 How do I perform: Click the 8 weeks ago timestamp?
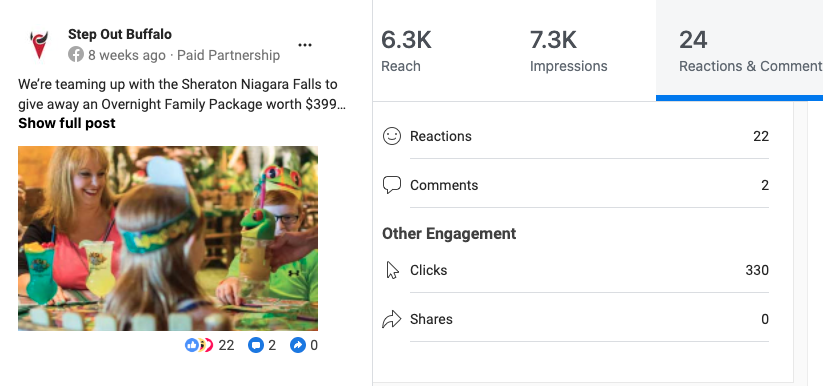[x=126, y=55]
